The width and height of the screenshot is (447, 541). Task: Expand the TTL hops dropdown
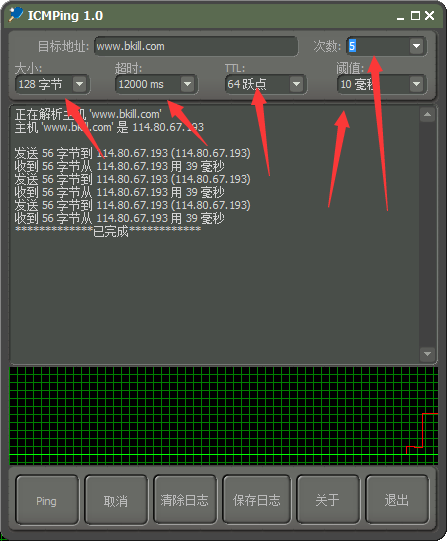coord(296,84)
